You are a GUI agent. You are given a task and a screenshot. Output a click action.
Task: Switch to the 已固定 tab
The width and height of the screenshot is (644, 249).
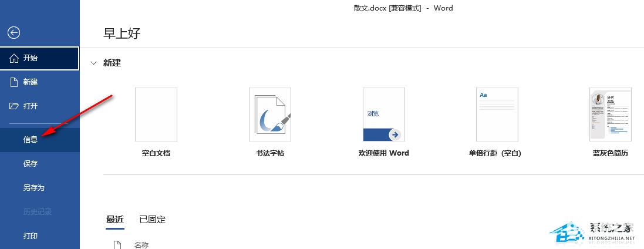click(x=153, y=220)
